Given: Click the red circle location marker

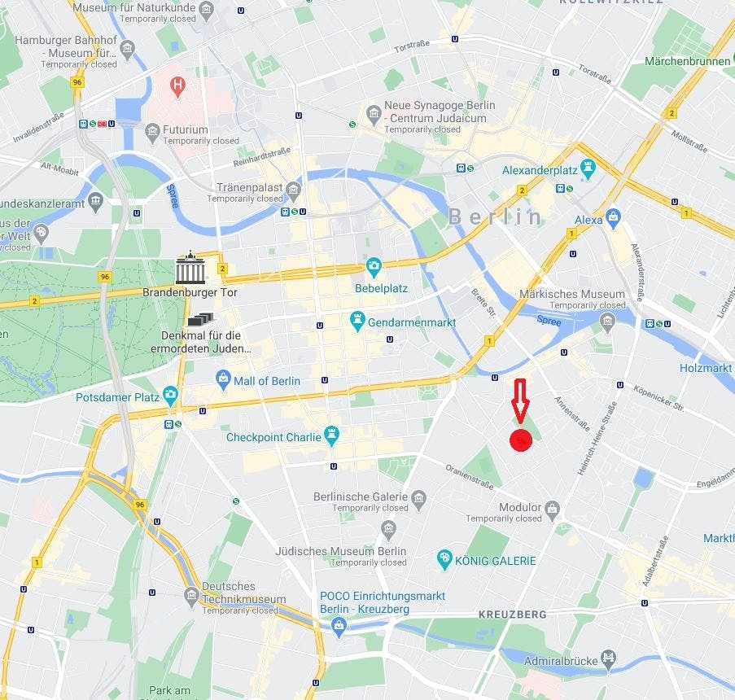Looking at the screenshot, I should tap(521, 440).
